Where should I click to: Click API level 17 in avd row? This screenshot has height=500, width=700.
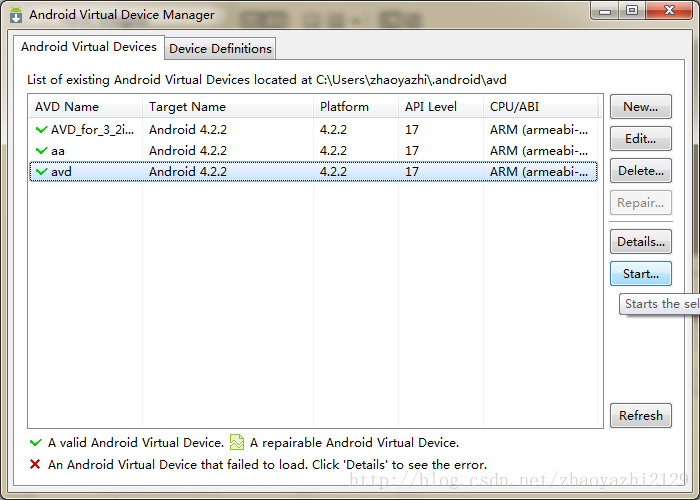pos(412,171)
